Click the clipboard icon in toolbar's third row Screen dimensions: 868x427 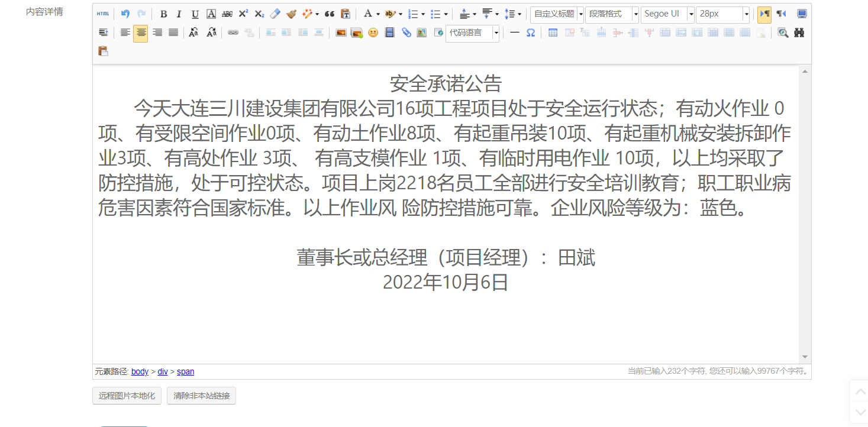(103, 51)
